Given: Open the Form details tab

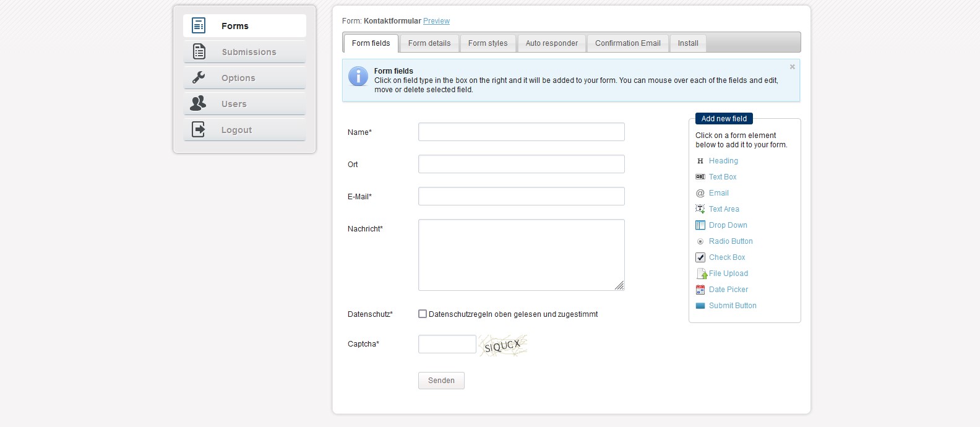Looking at the screenshot, I should 429,43.
